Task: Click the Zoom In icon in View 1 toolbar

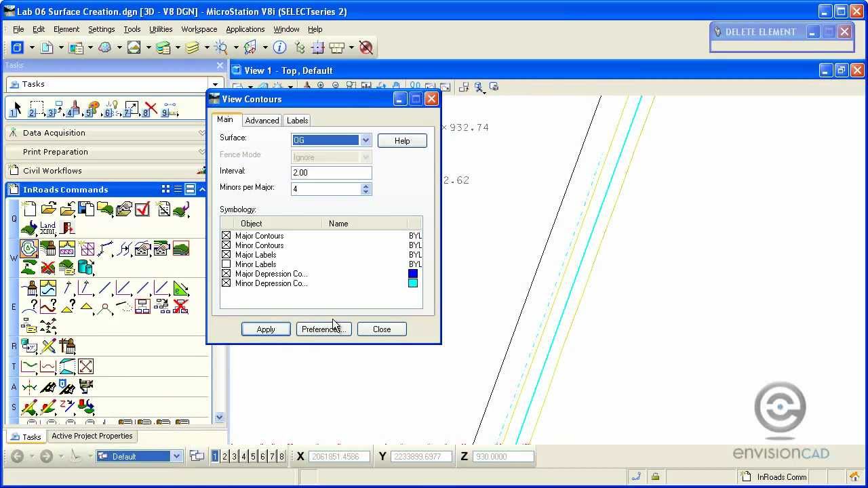Action: pos(321,87)
